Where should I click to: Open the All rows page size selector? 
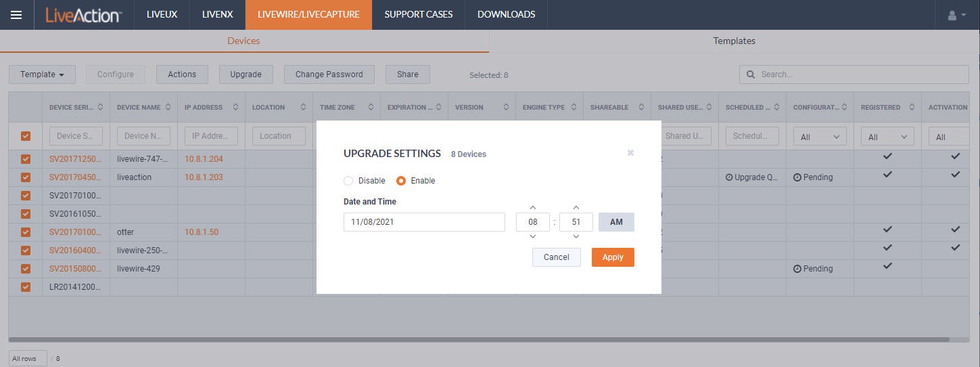(28, 358)
